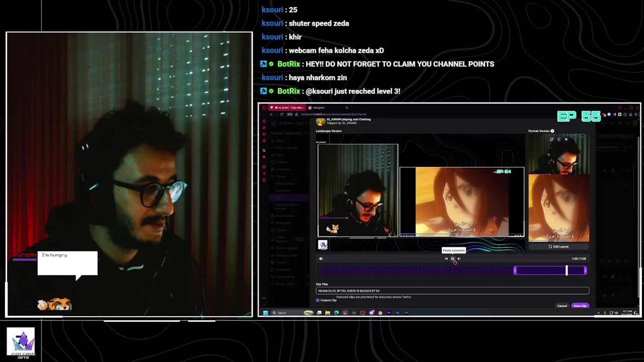Mute the clip volume speaker icon
Image resolution: width=644 pixels, height=362 pixels.
(x=320, y=258)
